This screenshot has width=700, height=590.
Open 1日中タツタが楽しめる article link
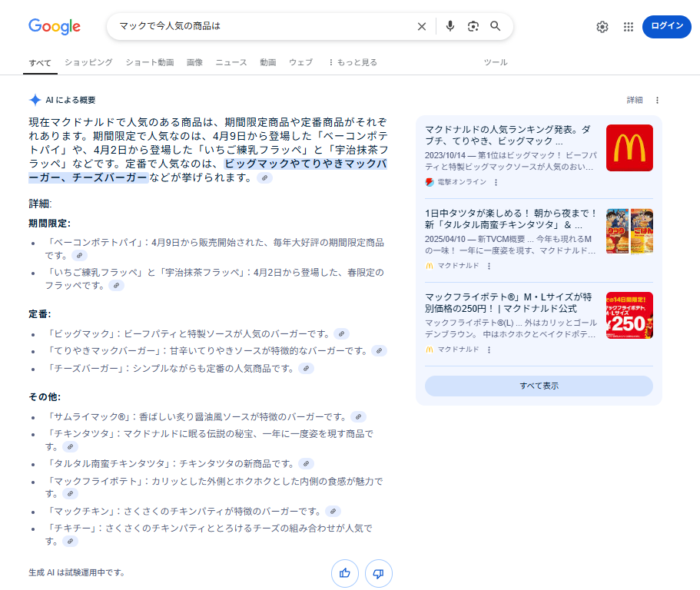(511, 219)
